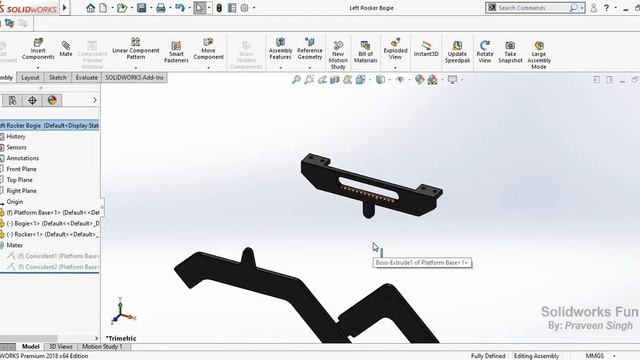Screen dimensions: 640x360
Task: Open the Display Style cube dropdown
Action: coord(380,80)
